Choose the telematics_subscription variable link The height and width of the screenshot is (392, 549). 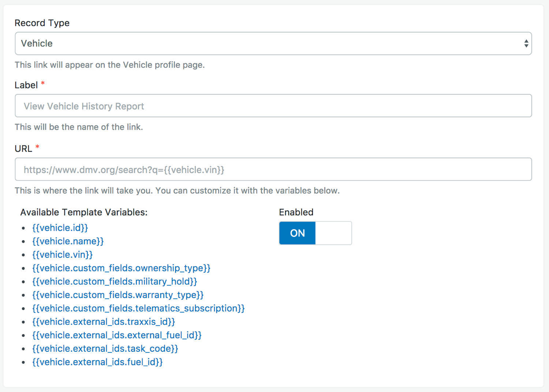coord(138,309)
